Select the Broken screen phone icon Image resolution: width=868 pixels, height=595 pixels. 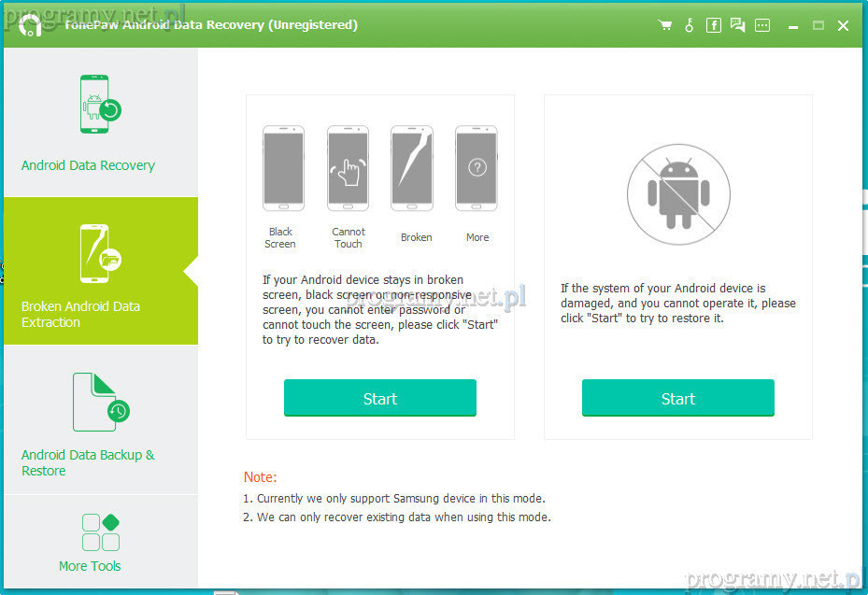point(412,168)
